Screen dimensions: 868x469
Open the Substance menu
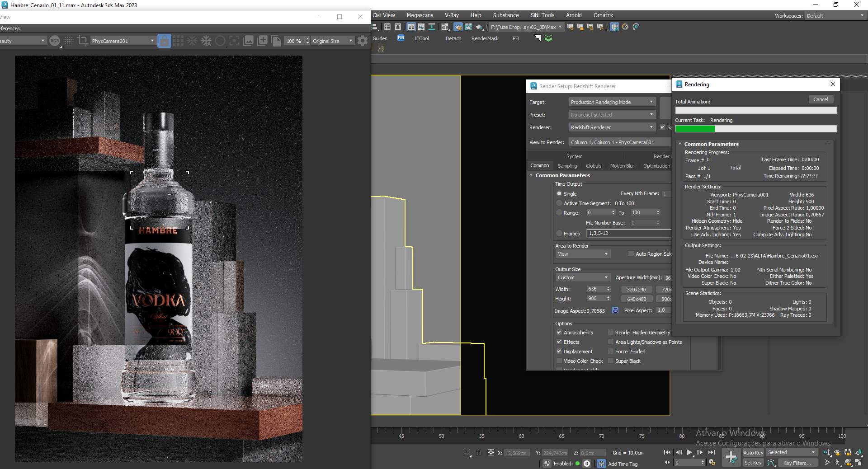pyautogui.click(x=505, y=15)
